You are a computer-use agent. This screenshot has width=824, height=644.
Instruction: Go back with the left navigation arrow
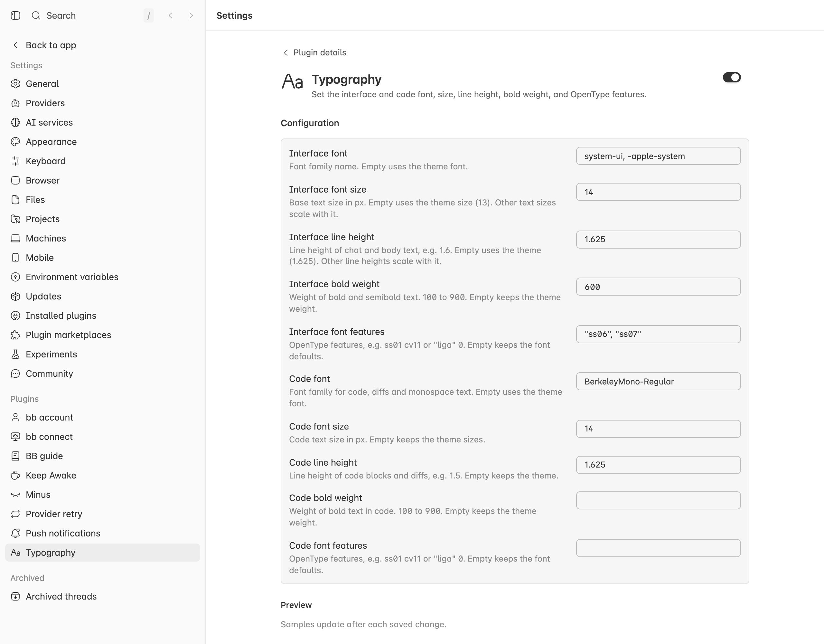(171, 15)
